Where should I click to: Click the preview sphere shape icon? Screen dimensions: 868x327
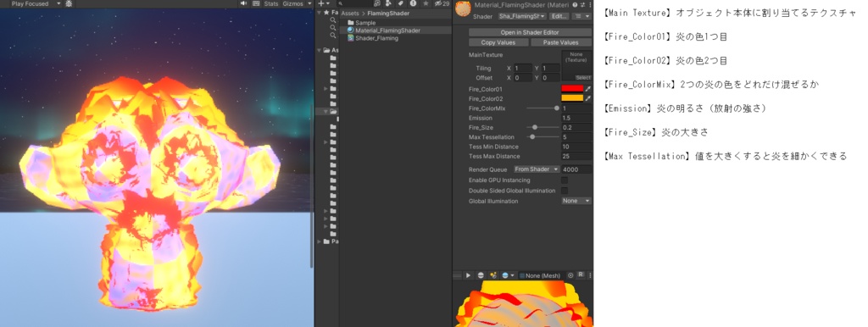pos(481,275)
